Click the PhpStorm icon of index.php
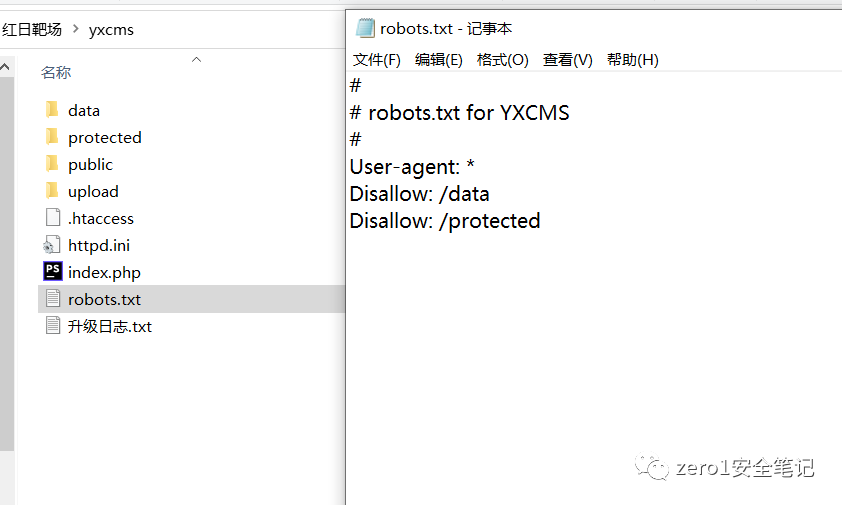 pos(53,272)
